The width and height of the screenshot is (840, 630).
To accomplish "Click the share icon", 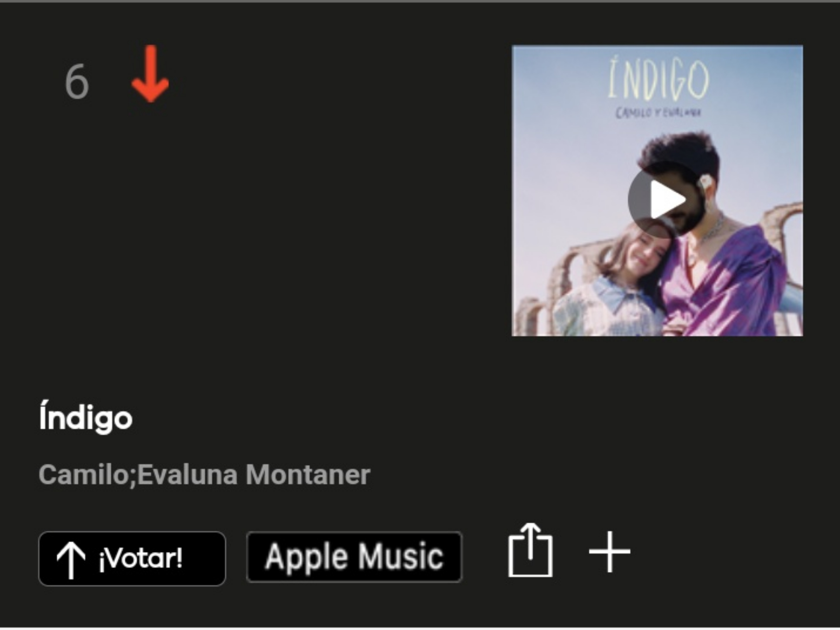I will coord(531,550).
